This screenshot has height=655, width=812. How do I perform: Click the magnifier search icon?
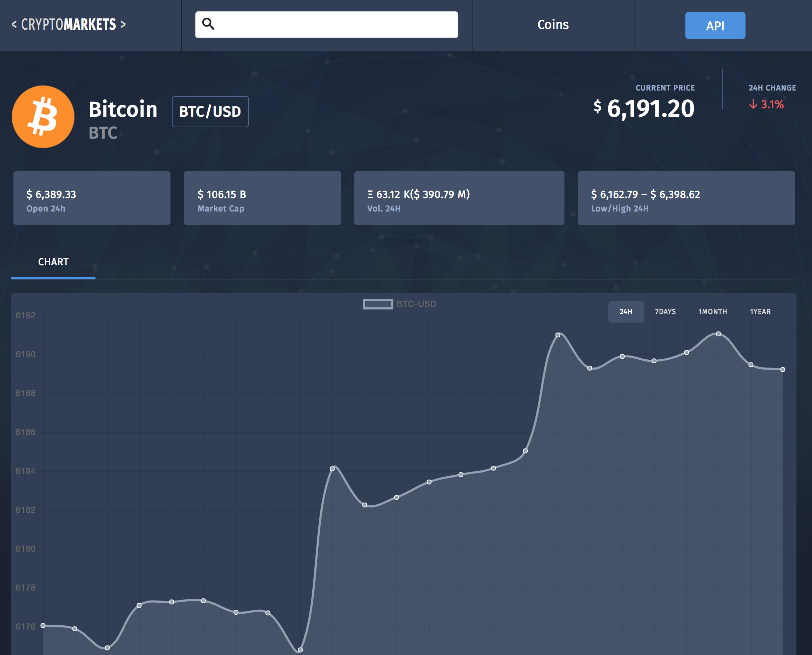pyautogui.click(x=208, y=24)
